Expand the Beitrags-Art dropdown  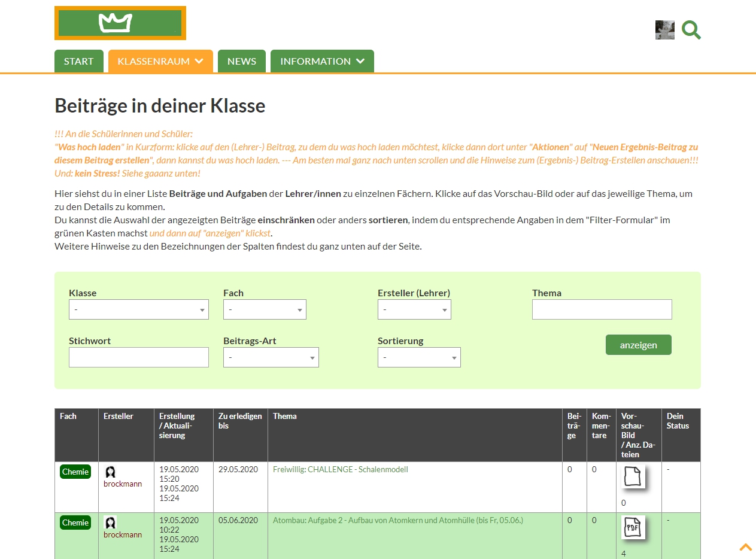[271, 357]
